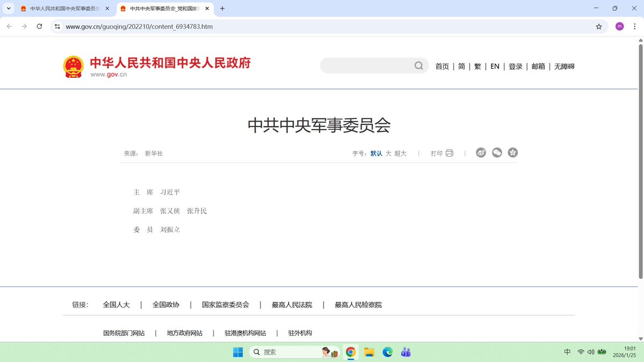Screen dimensions: 644x362
Task: Open the 国家监察委员会 footer link
Action: [225, 305]
